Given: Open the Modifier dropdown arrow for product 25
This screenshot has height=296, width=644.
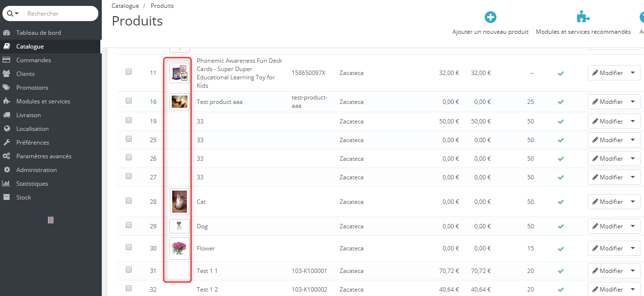Looking at the screenshot, I should tap(633, 140).
